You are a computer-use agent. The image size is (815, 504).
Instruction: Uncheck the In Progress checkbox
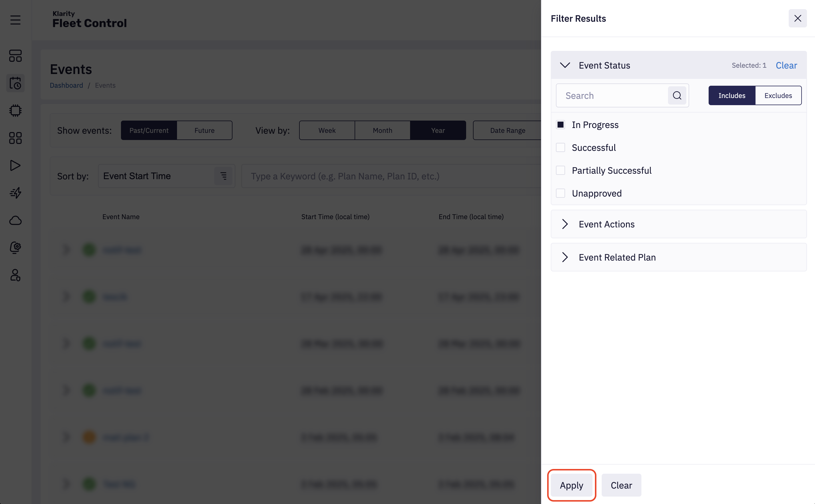coord(560,125)
